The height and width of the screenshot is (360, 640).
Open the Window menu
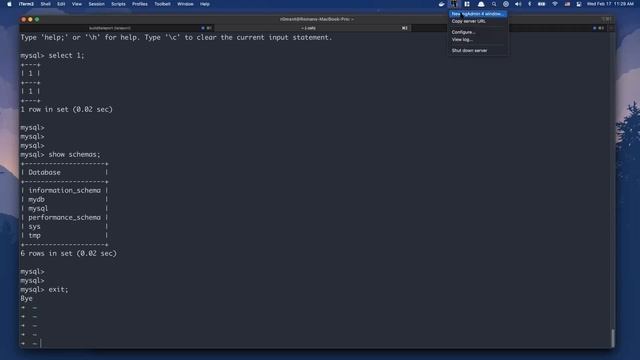point(185,4)
